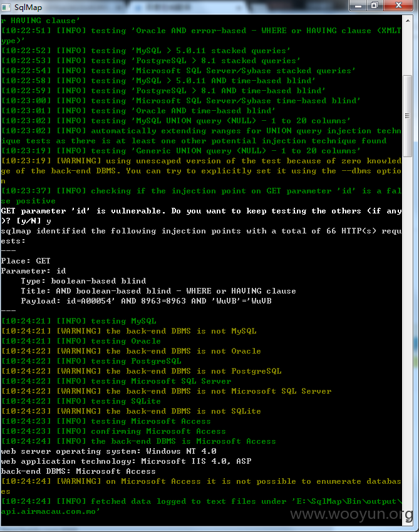This screenshot has height=532, width=419.
Task: Click the scrollbar up arrow
Action: 408,21
